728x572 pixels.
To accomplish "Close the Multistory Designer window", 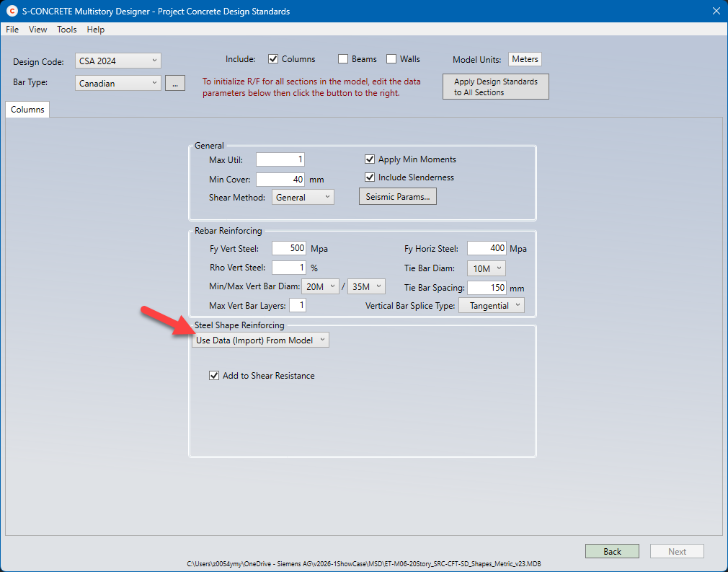I will pyautogui.click(x=716, y=11).
